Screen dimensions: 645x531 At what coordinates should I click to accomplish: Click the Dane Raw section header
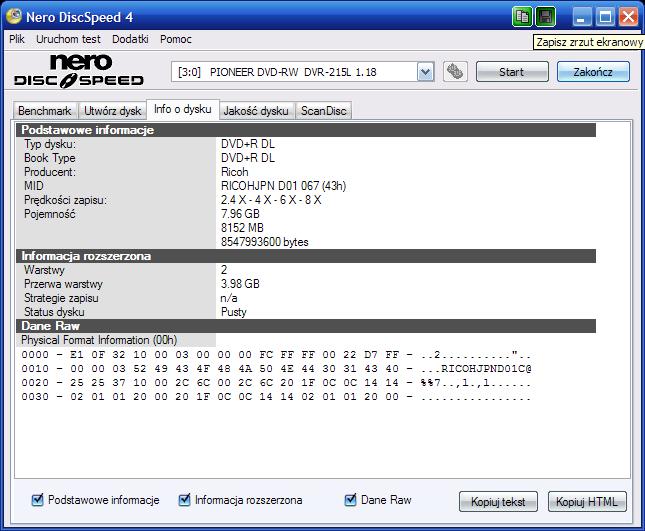click(x=306, y=326)
